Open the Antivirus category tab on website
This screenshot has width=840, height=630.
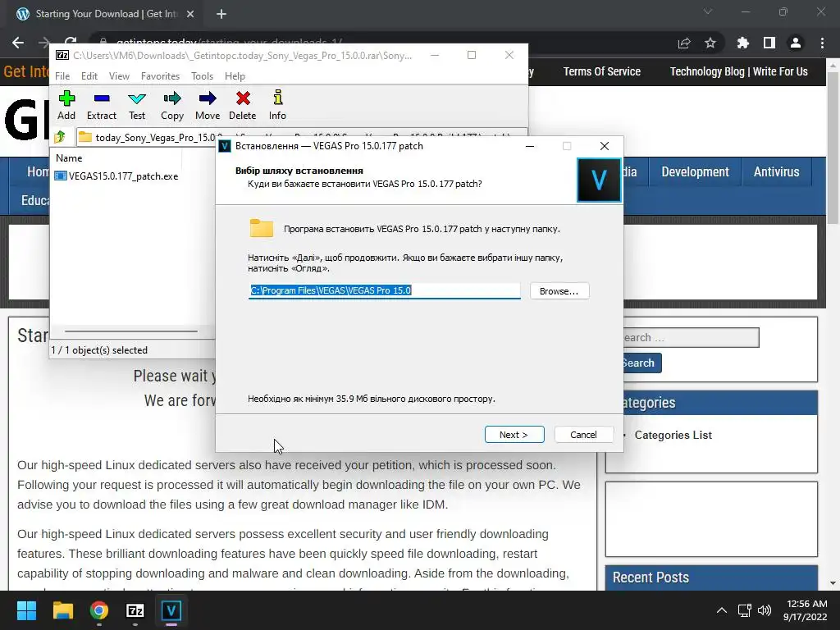(776, 171)
